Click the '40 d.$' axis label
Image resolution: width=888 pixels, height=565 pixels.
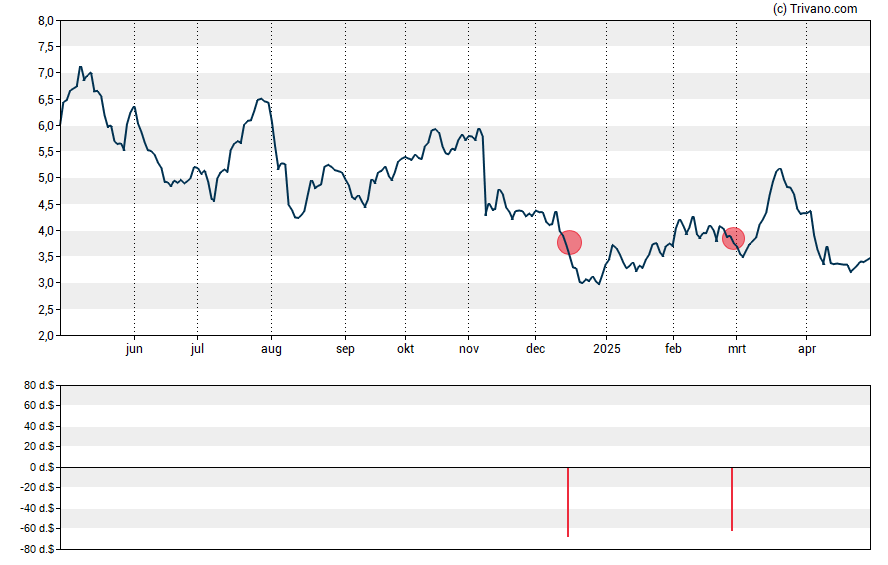pos(39,426)
